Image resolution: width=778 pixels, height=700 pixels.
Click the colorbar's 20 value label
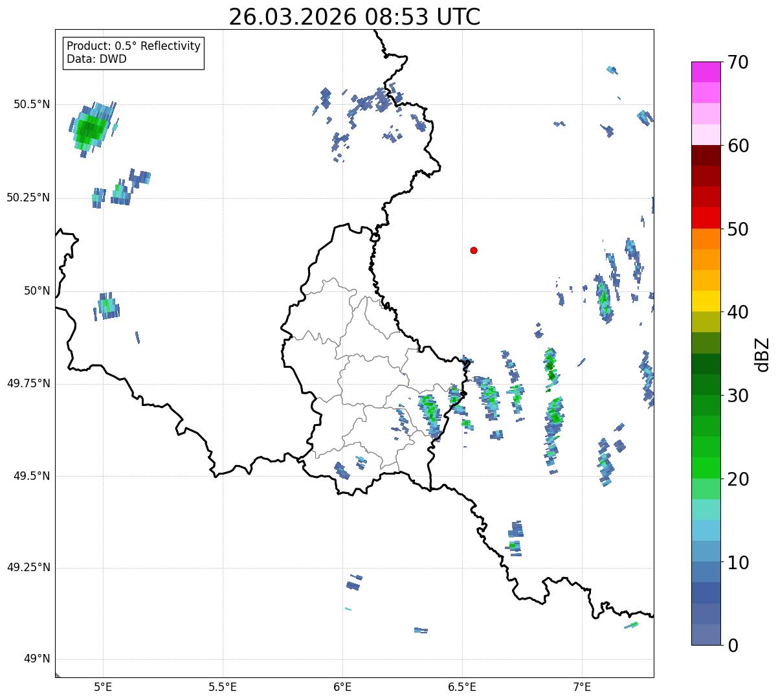(x=738, y=479)
